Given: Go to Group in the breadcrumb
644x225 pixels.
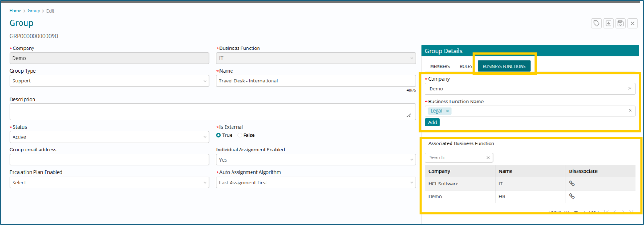Looking at the screenshot, I should coord(34,11).
